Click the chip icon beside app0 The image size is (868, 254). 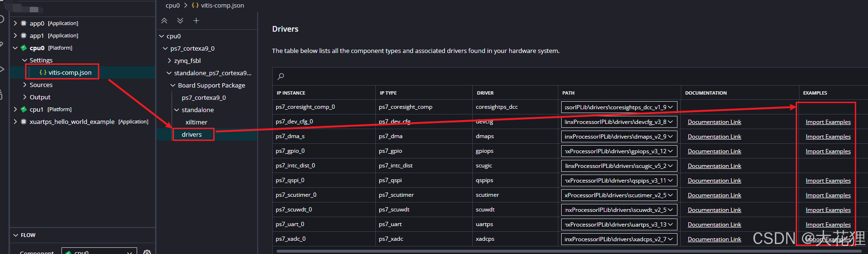point(24,23)
